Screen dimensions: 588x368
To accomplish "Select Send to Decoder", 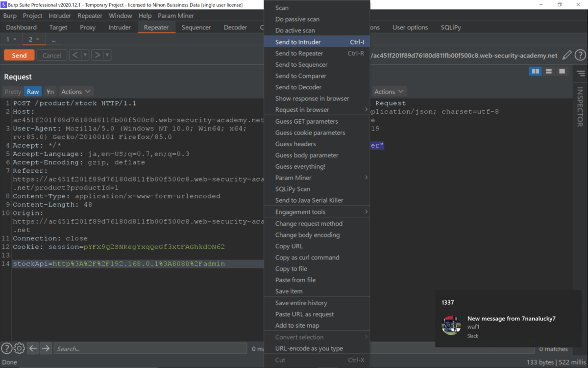I will (x=317, y=87).
